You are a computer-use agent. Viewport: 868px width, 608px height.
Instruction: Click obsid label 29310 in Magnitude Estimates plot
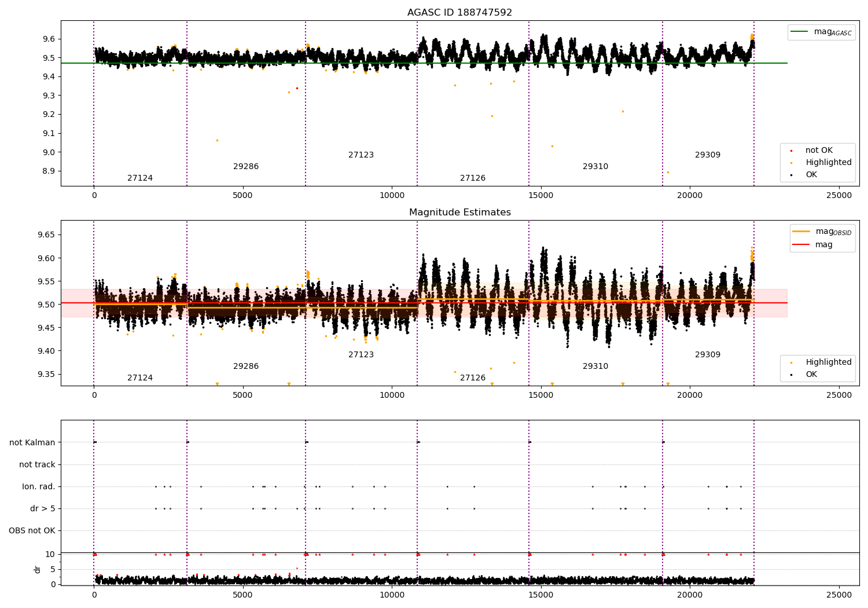(x=595, y=366)
